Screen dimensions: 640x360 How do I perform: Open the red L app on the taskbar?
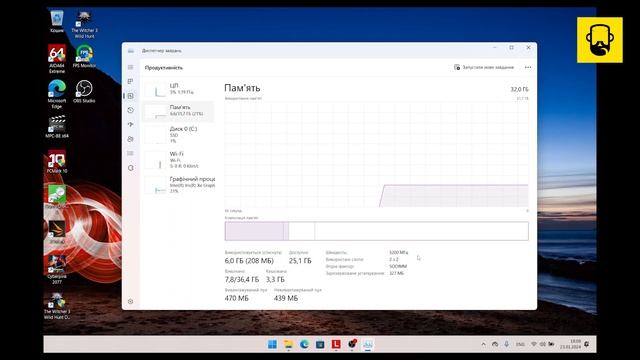point(336,344)
